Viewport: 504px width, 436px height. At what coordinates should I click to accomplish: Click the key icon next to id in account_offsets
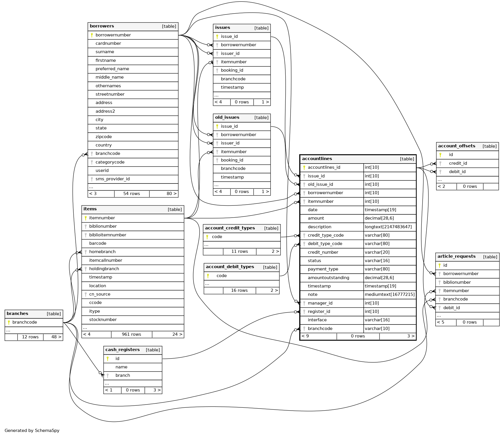click(x=440, y=155)
